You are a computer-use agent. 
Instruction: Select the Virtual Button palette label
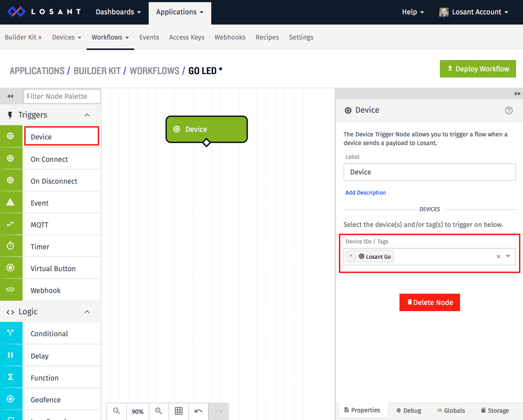click(53, 268)
